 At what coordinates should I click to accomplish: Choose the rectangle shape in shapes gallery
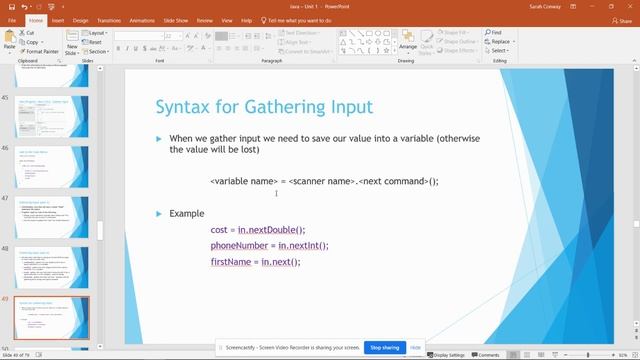tap(369, 33)
